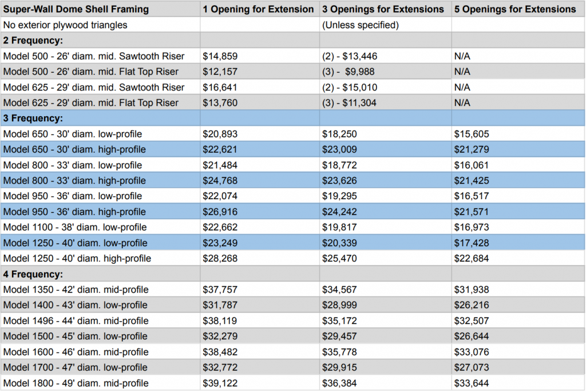The height and width of the screenshot is (392, 586).
Task: Select the 3 Frequency section row
Action: (292, 118)
